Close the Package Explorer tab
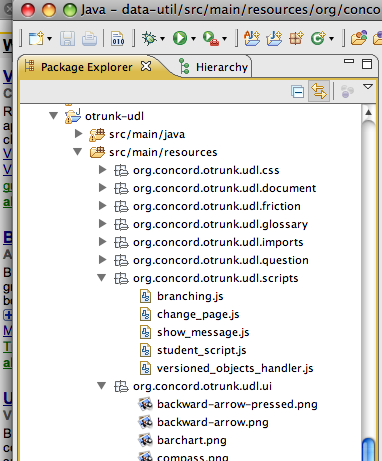The width and height of the screenshot is (382, 461). [x=146, y=66]
